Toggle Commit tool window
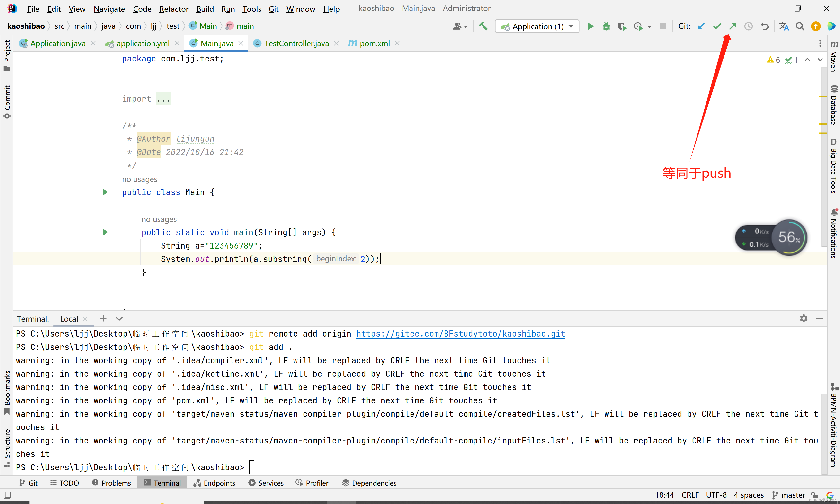 pyautogui.click(x=7, y=102)
